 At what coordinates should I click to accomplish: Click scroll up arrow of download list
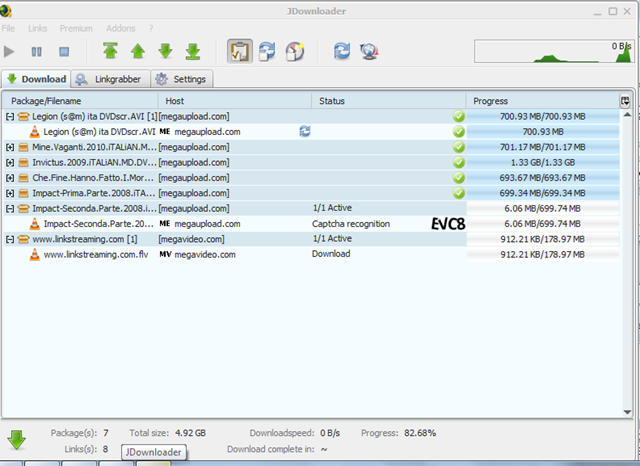(x=627, y=115)
